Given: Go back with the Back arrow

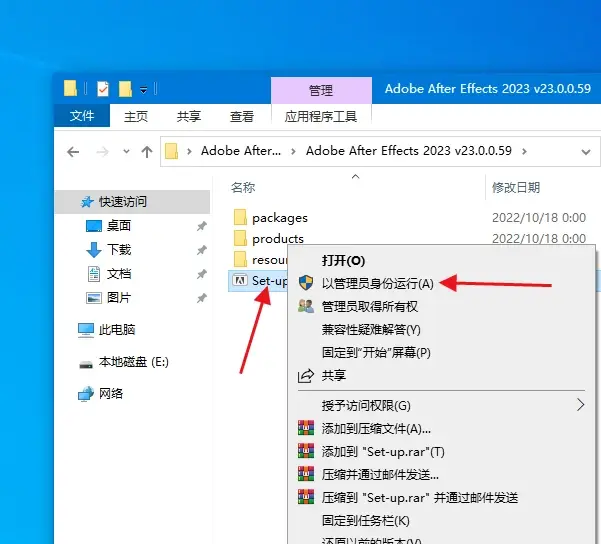Looking at the screenshot, I should point(73,152).
